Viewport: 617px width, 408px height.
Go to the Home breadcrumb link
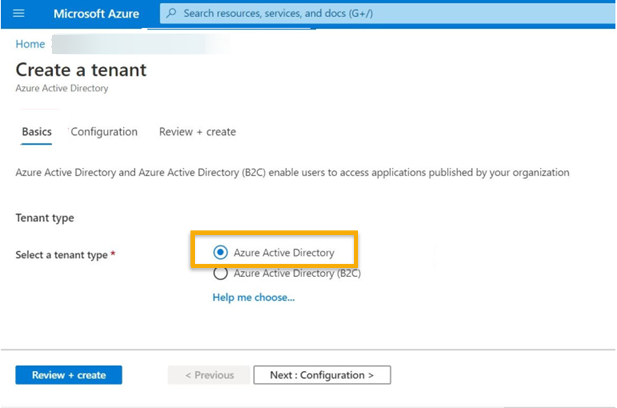tap(30, 44)
